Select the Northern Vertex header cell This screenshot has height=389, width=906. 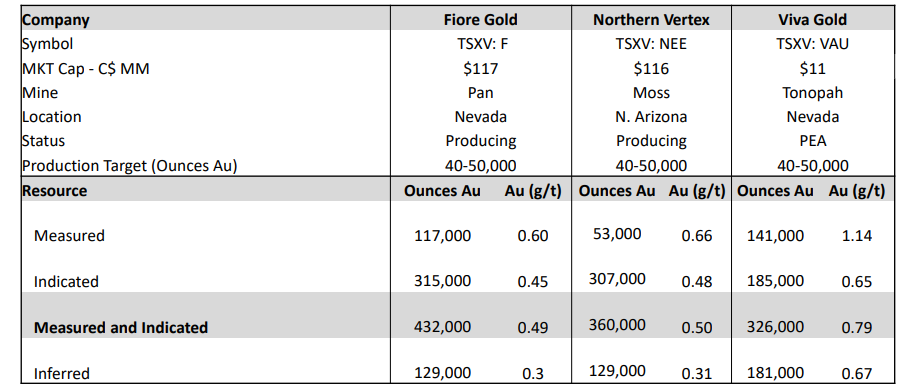[x=651, y=20]
